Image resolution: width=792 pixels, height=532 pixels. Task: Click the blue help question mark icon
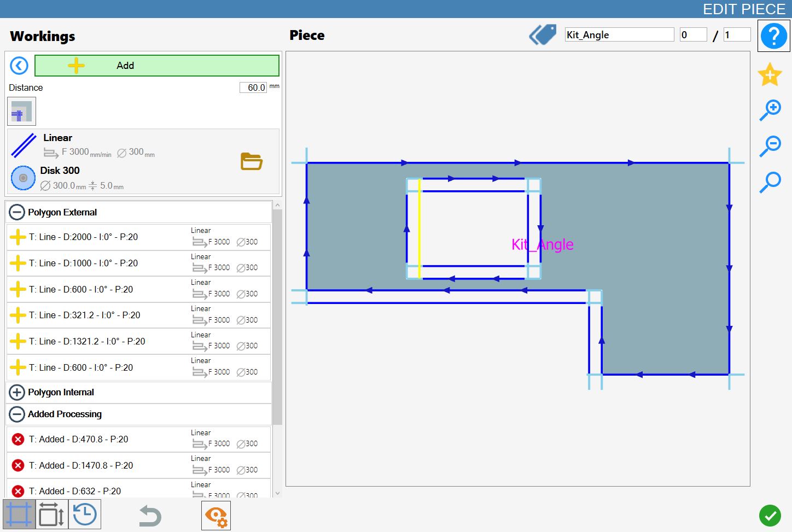tap(773, 36)
